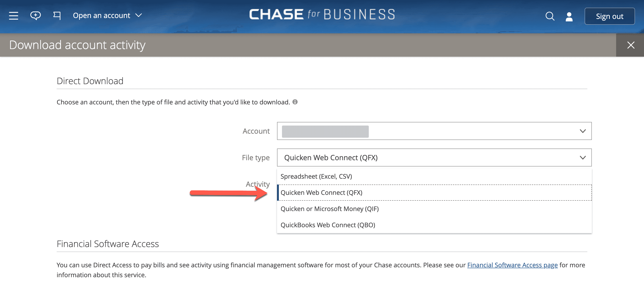Image resolution: width=644 pixels, height=306 pixels.
Task: Expand the Open an account menu
Action: click(107, 16)
